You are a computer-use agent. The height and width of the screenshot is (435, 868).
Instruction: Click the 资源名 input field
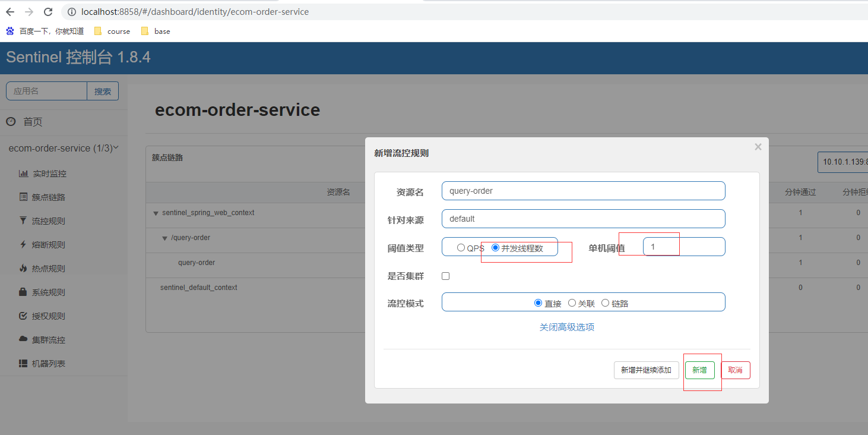point(583,191)
